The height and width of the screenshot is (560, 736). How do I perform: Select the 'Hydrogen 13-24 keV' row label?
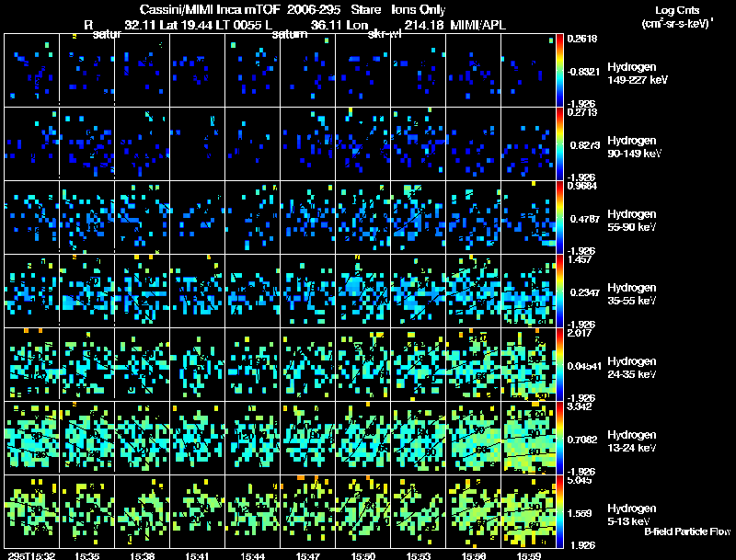click(x=632, y=441)
